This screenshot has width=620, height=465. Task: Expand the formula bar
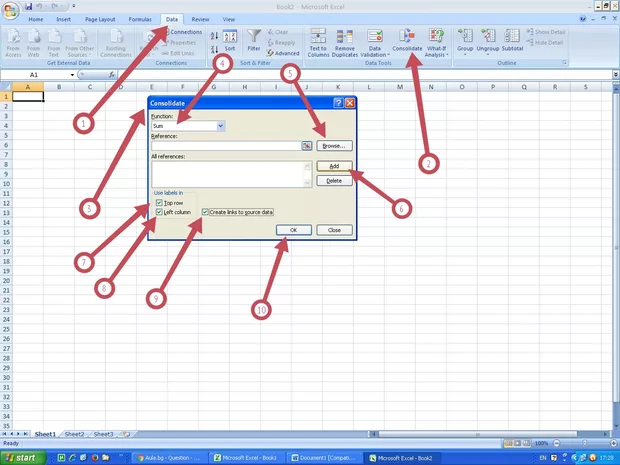[616, 75]
